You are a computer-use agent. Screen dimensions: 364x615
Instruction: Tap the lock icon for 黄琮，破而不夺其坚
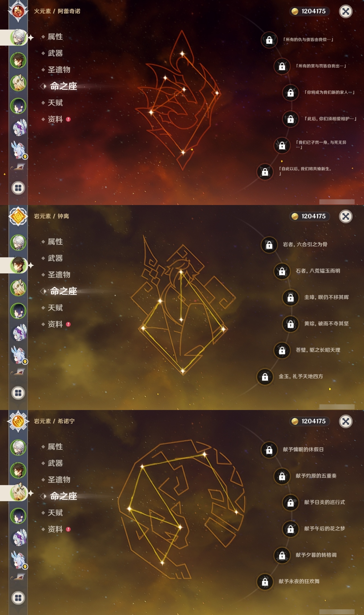click(x=290, y=324)
